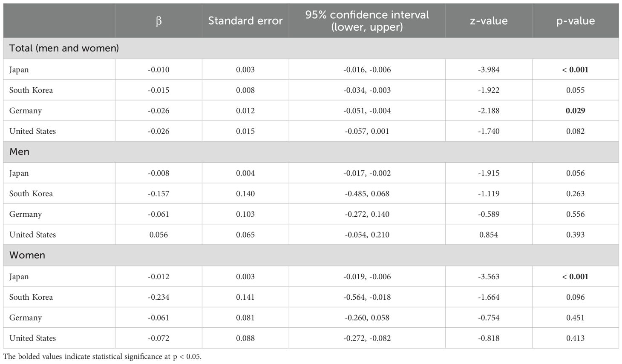Click the β column header
This screenshot has width=622, height=364.
(x=158, y=21)
